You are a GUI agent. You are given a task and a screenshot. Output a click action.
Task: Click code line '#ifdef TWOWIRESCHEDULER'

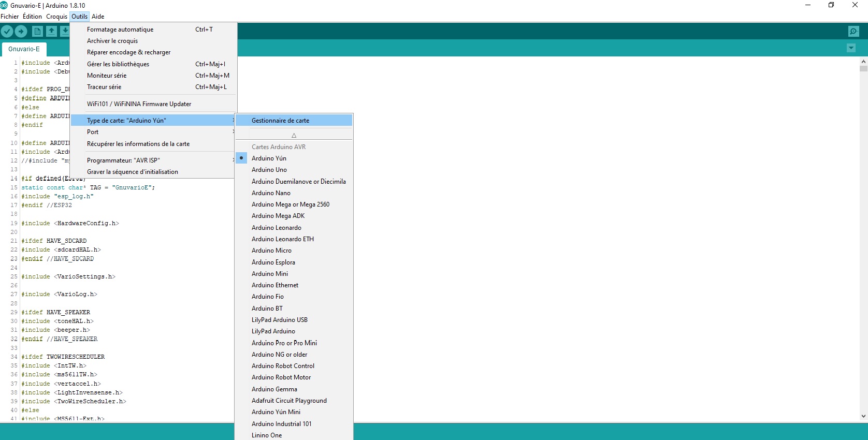tap(63, 357)
